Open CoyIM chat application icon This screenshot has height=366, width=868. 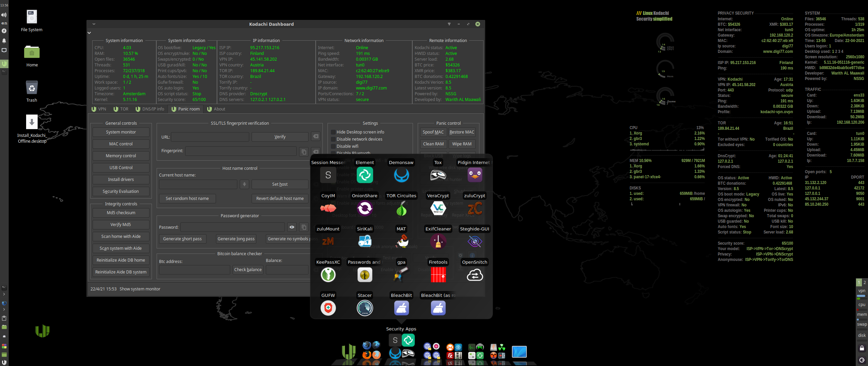pos(328,208)
